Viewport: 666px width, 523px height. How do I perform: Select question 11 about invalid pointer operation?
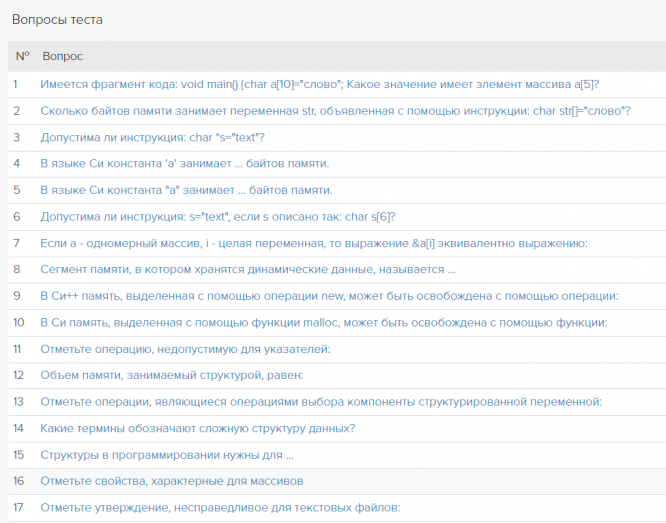pyautogui.click(x=185, y=349)
